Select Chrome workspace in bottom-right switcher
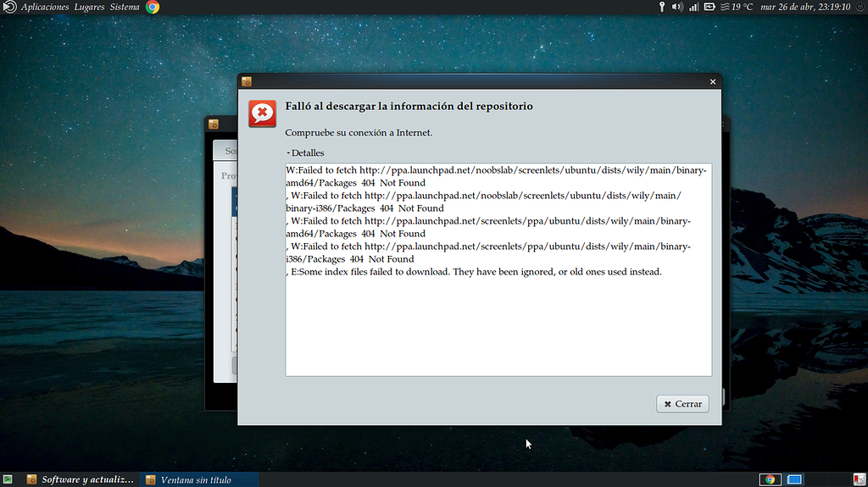Viewport: 868px width, 487px height. click(x=770, y=479)
